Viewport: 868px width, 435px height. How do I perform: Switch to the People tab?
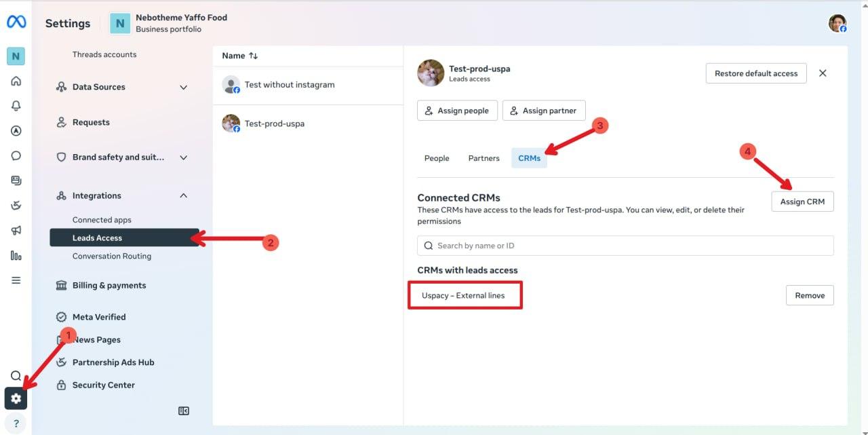pyautogui.click(x=437, y=158)
